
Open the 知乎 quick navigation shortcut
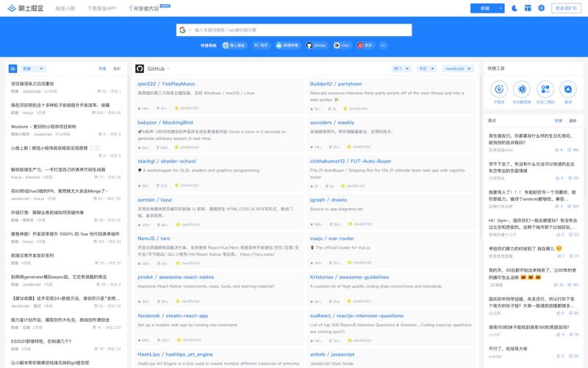(261, 46)
